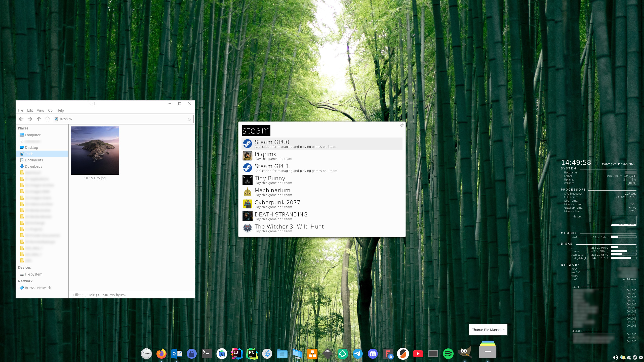Go to parent folder with up arrow
Screen dimensions: 644x362
[x=38, y=119]
